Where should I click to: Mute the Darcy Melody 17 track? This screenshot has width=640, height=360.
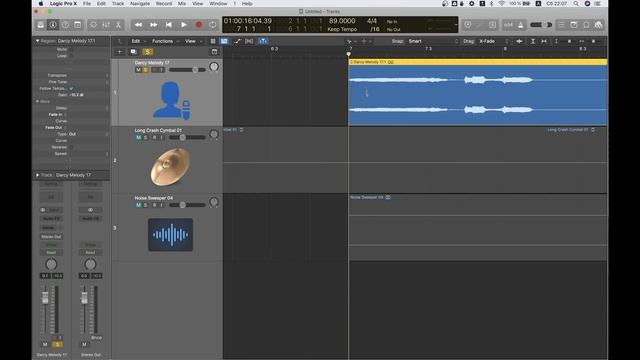pyautogui.click(x=138, y=70)
